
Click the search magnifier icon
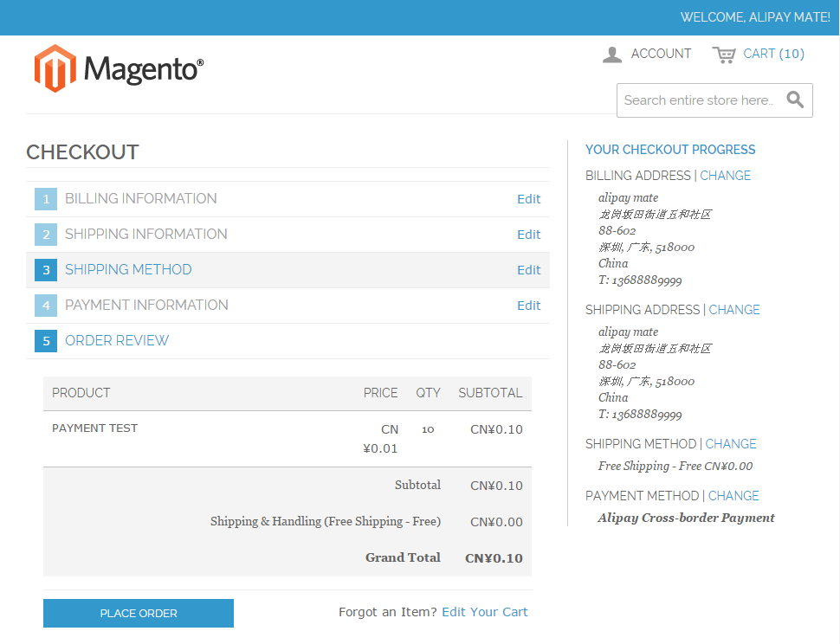pos(795,100)
